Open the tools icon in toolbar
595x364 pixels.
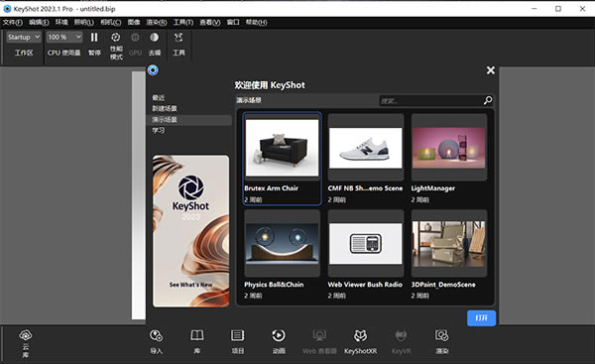178,38
